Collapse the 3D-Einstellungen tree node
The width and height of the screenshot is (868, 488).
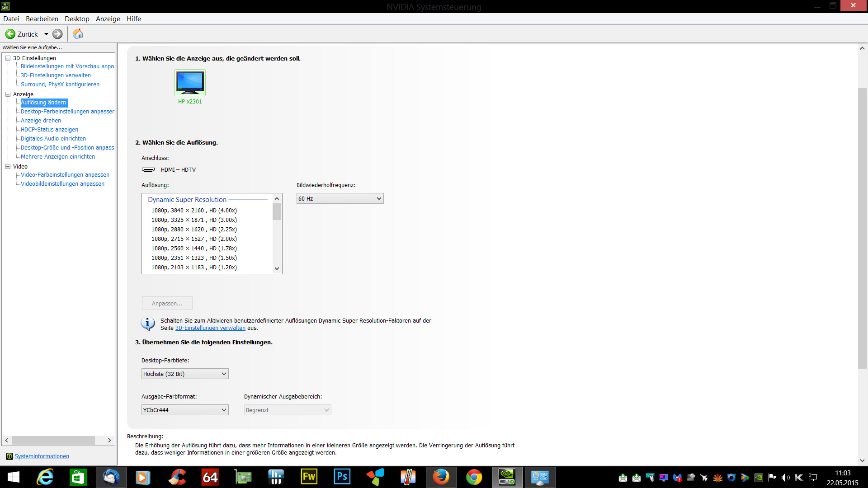point(8,58)
